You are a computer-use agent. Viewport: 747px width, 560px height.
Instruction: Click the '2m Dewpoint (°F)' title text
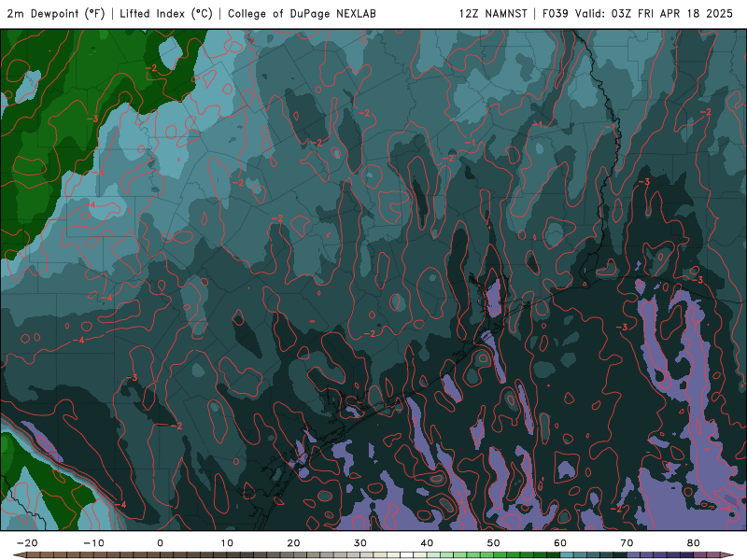[56, 13]
